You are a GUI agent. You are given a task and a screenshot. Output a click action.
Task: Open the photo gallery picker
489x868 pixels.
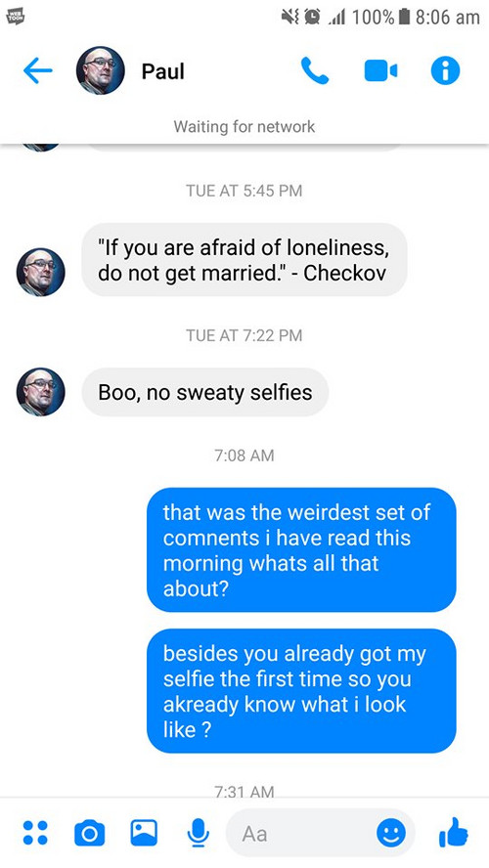pyautogui.click(x=144, y=833)
